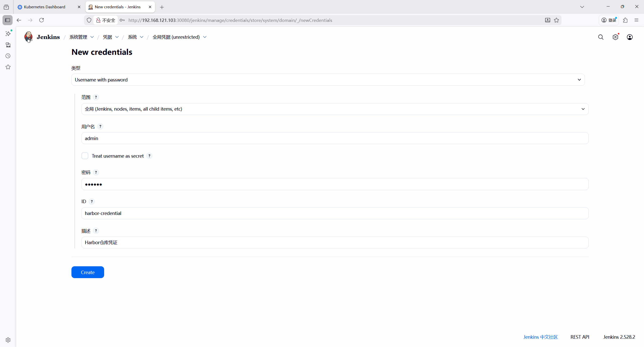Open Jenkins 中文社区 link
Viewport: 644px width, 347px height.
pyautogui.click(x=540, y=337)
